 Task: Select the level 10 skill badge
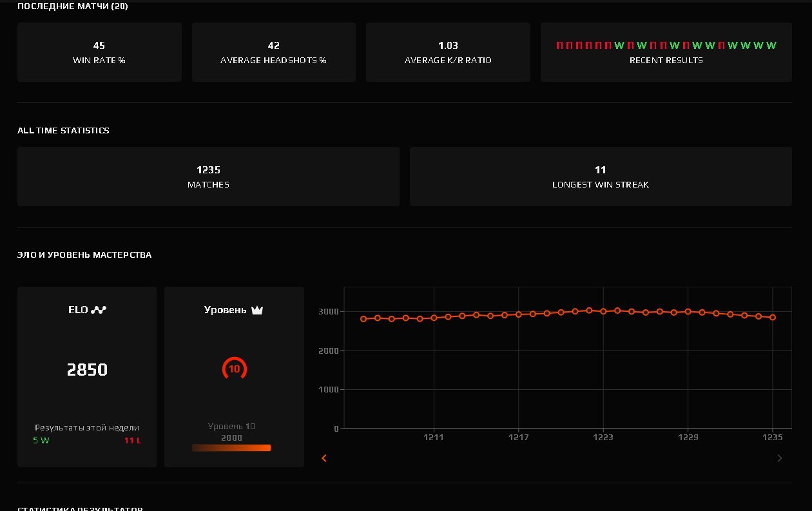[x=234, y=368]
